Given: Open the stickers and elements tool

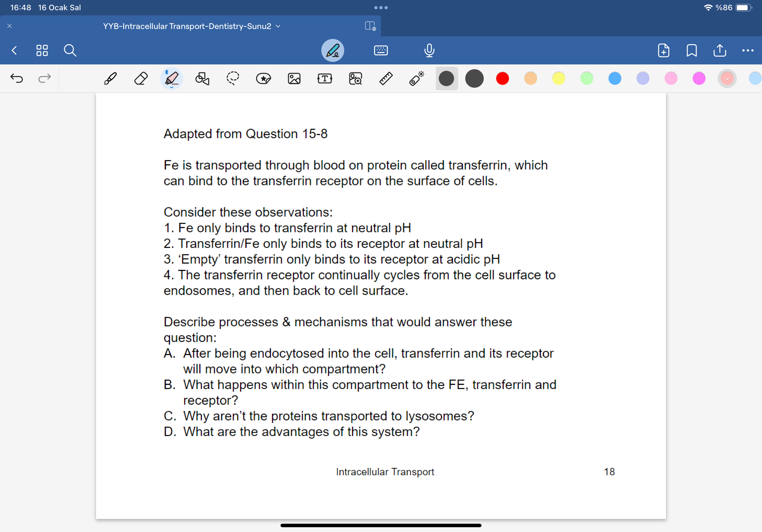Looking at the screenshot, I should click(x=263, y=78).
